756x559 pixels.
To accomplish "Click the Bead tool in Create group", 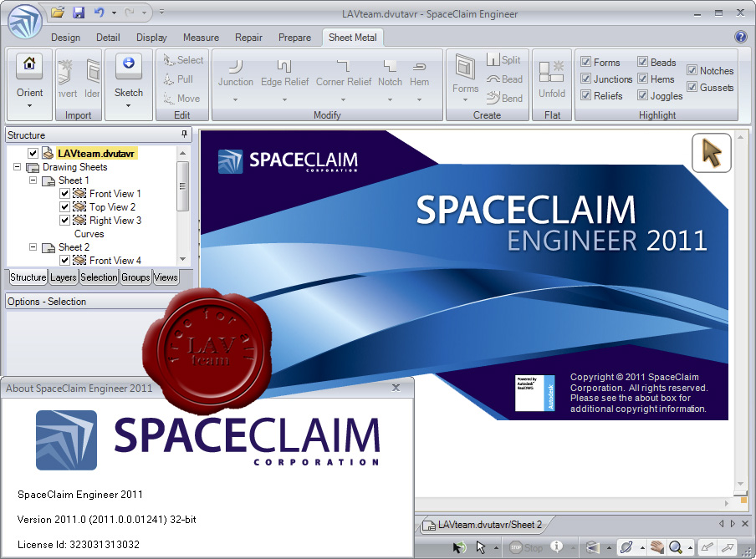I will click(x=504, y=79).
